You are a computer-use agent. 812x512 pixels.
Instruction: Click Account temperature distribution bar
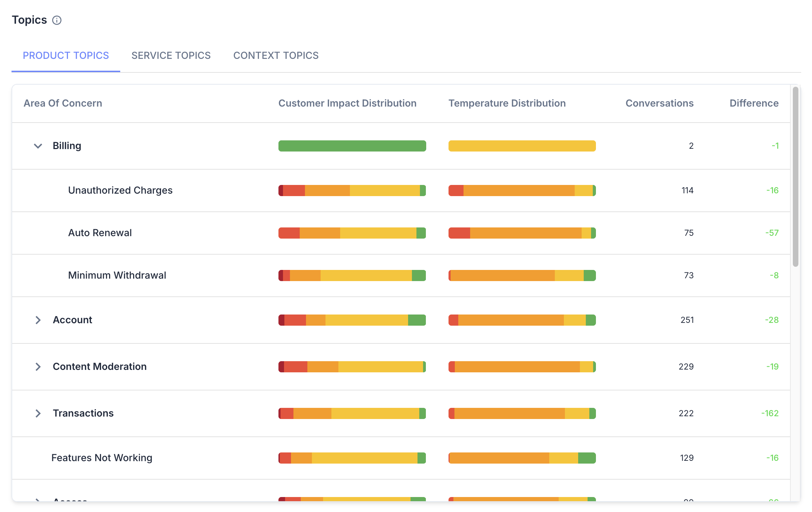tap(522, 320)
